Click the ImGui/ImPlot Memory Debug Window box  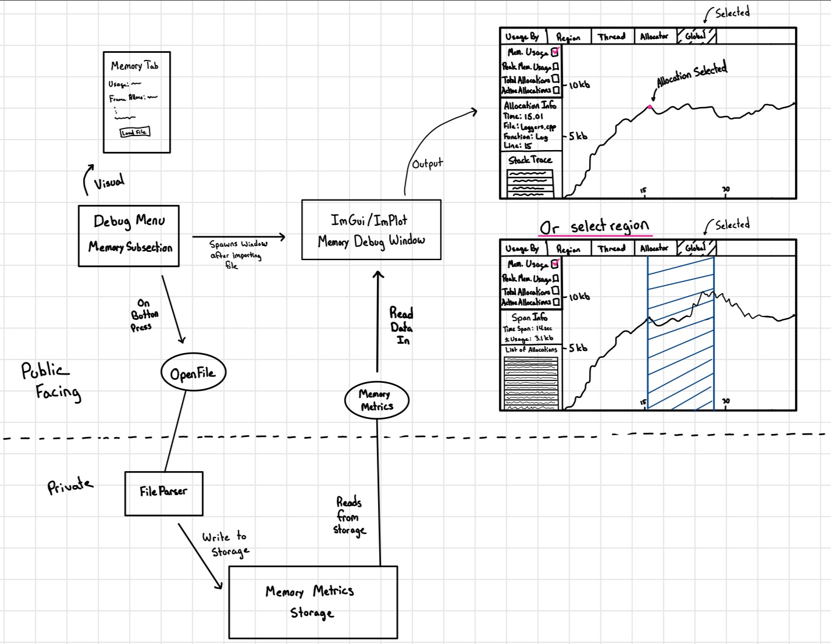(371, 230)
